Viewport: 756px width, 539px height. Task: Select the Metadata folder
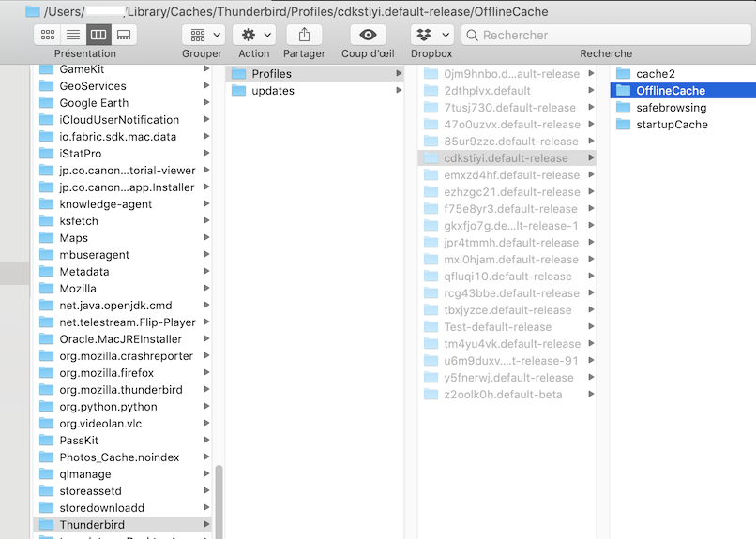tap(123, 271)
